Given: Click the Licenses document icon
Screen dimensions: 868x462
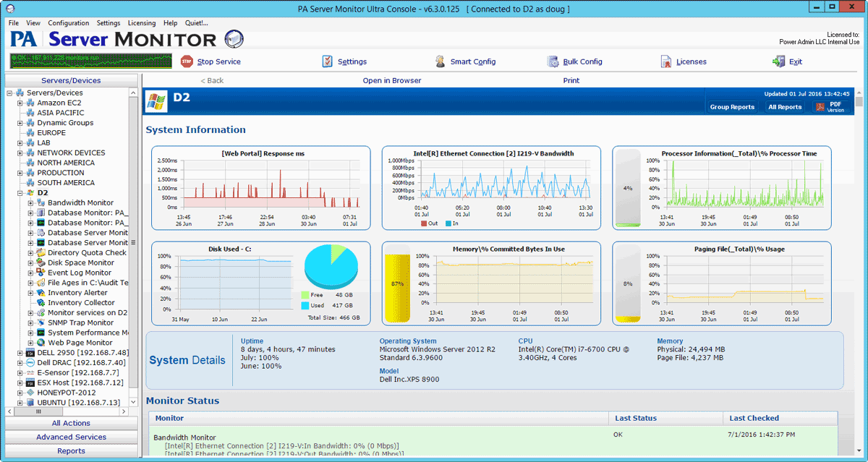Looking at the screenshot, I should [x=666, y=61].
